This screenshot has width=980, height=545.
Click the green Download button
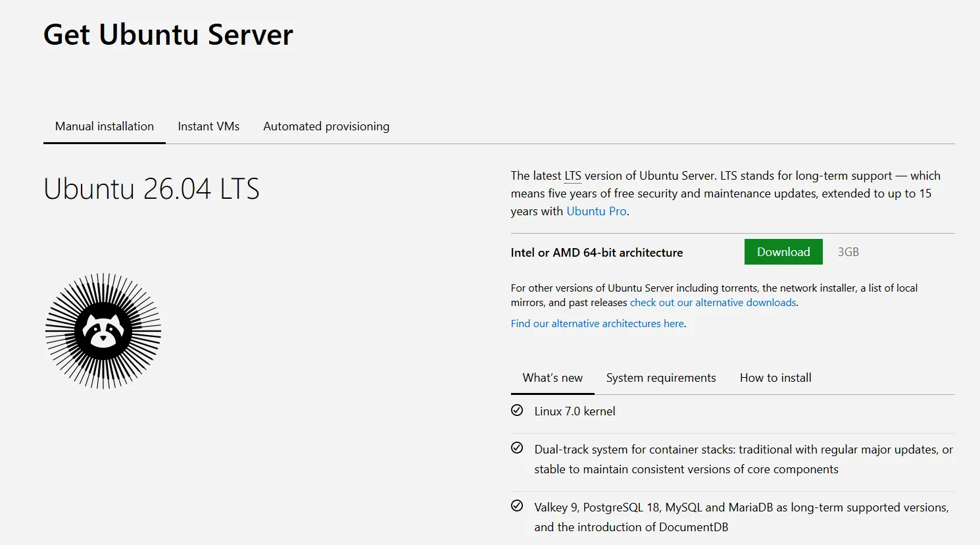point(783,252)
